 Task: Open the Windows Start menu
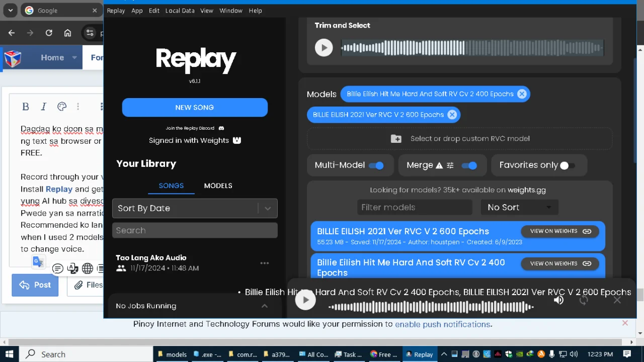coord(9,354)
